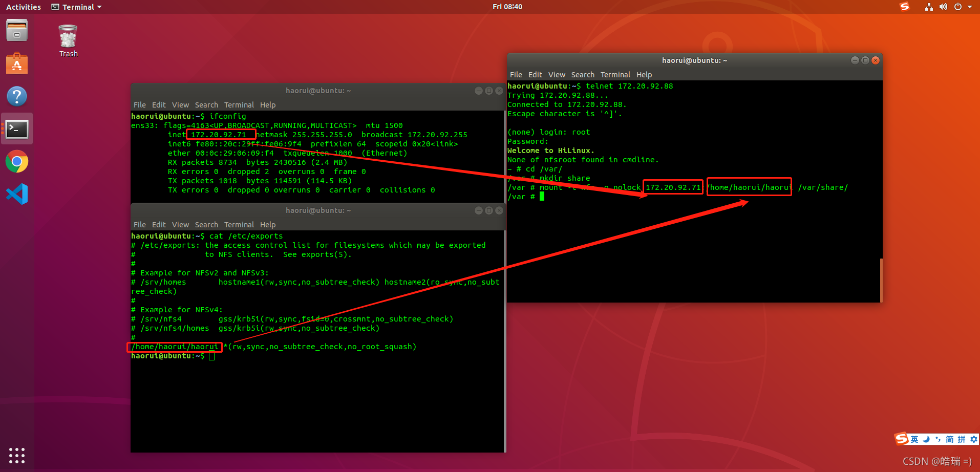Open Search menu in telnet terminal
The image size is (980, 472).
(583, 75)
